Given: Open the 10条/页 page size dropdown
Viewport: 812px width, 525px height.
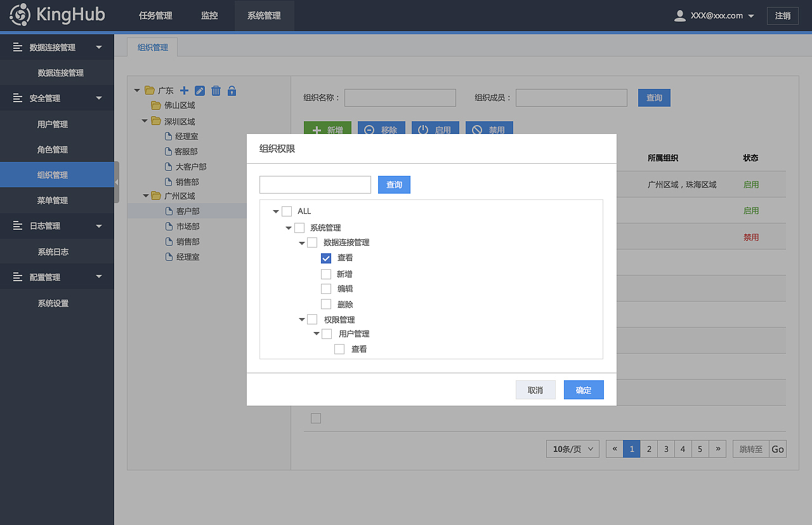Looking at the screenshot, I should (x=573, y=449).
